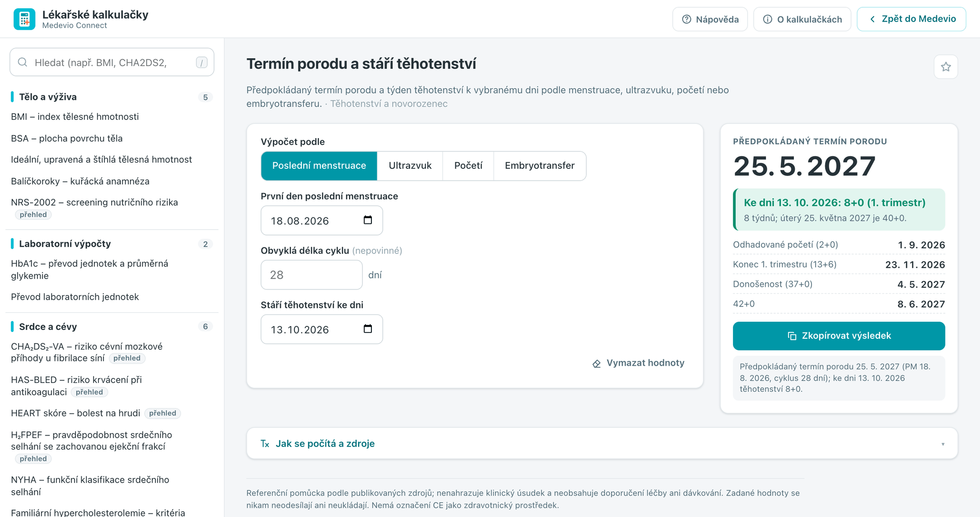Click Zkopírovat výsledek button
Screen dimensions: 980x517
tap(839, 336)
